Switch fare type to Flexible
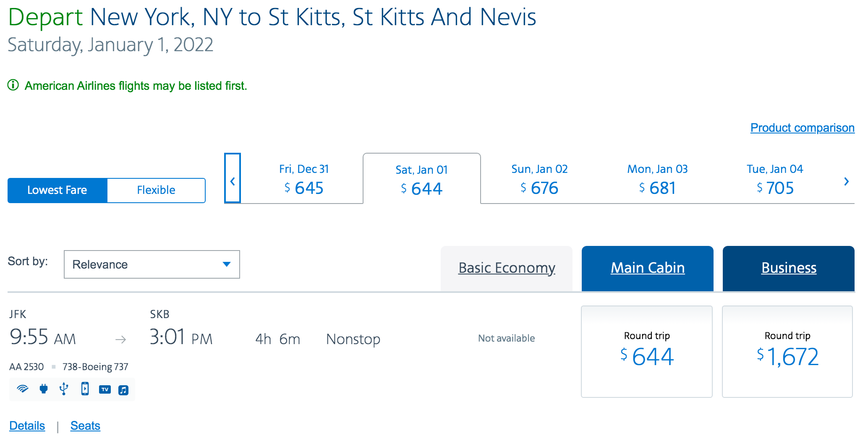Image resolution: width=868 pixels, height=444 pixels. pos(156,190)
